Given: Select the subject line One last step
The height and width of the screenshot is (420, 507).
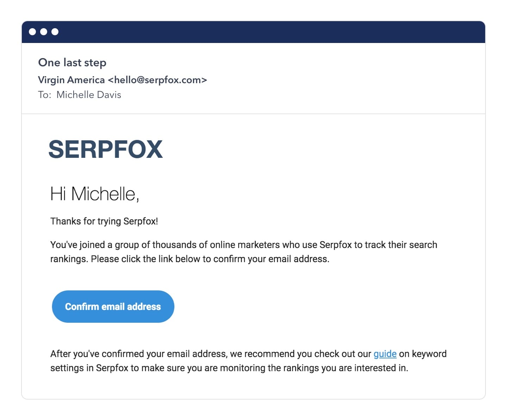Looking at the screenshot, I should pos(72,62).
